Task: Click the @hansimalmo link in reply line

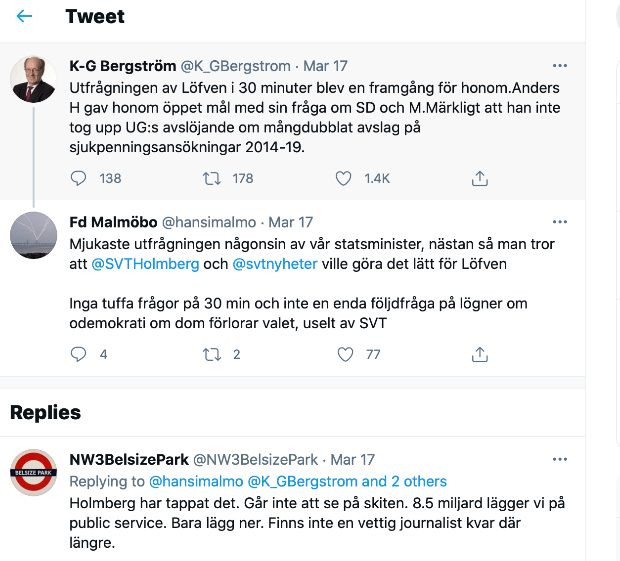Action: pyautogui.click(x=196, y=481)
